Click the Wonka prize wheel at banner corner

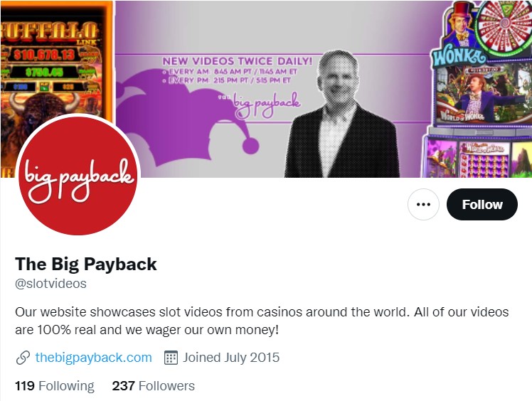[504, 27]
